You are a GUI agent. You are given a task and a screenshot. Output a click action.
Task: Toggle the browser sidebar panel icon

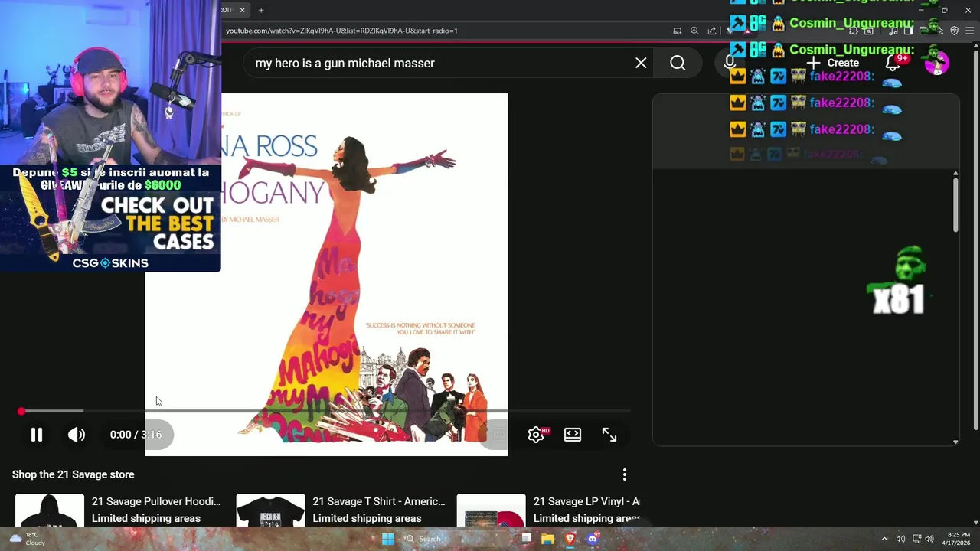908,31
